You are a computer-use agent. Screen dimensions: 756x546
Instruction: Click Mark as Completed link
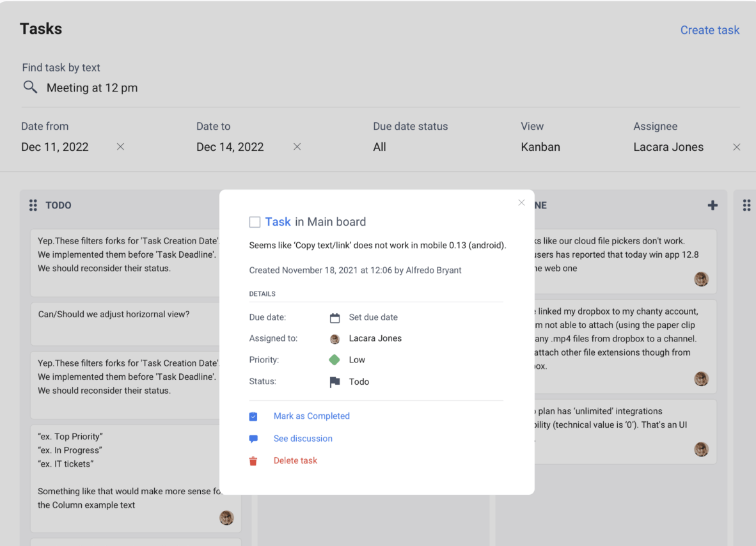(311, 416)
